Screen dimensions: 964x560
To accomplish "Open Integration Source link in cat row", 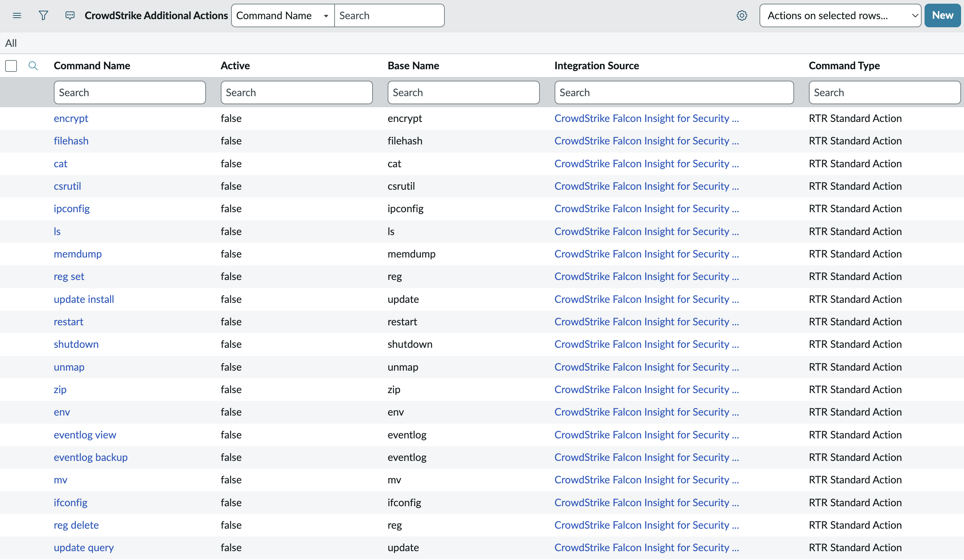I will click(x=646, y=164).
